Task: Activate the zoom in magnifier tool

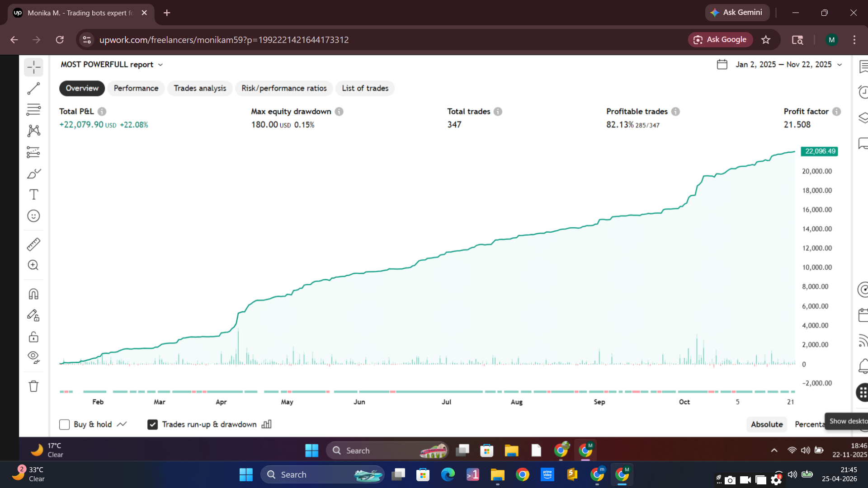Action: [33, 265]
